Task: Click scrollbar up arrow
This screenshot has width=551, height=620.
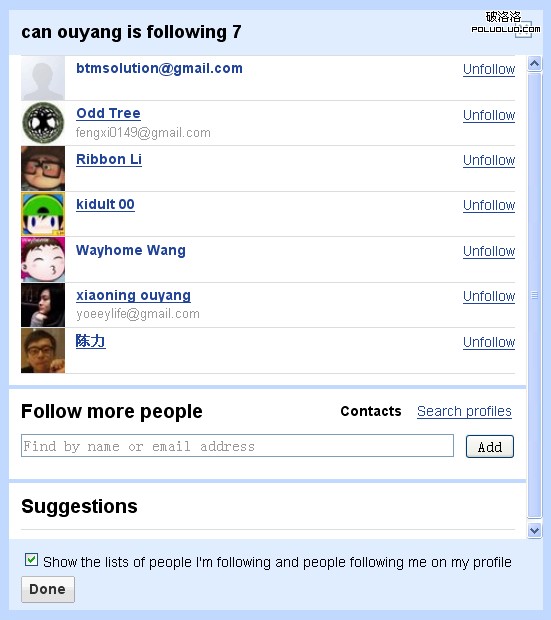Action: (x=534, y=64)
